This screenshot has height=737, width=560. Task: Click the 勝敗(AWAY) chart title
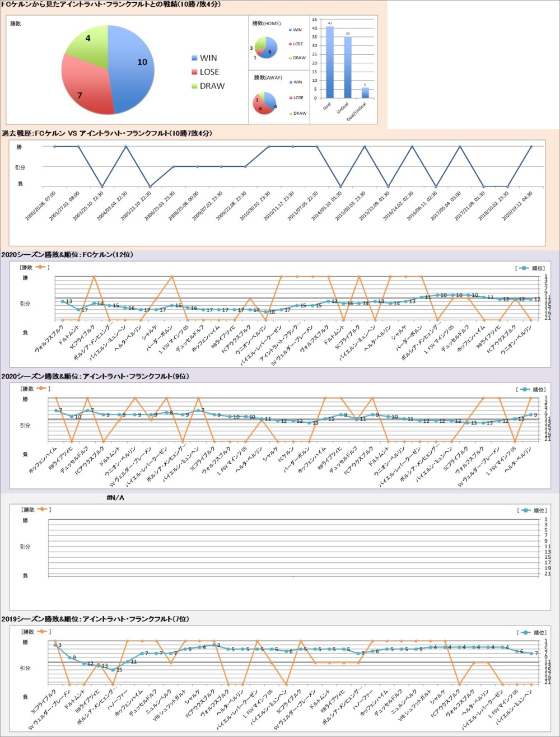click(269, 77)
